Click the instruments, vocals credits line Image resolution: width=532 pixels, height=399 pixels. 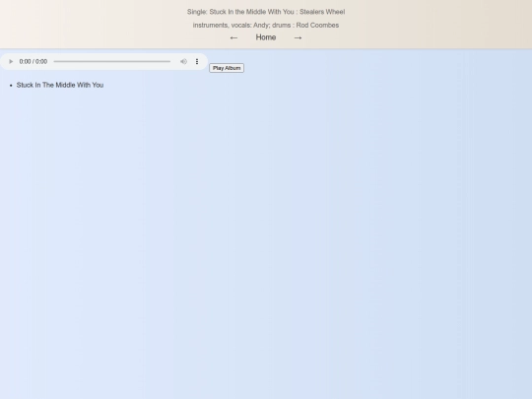[266, 25]
